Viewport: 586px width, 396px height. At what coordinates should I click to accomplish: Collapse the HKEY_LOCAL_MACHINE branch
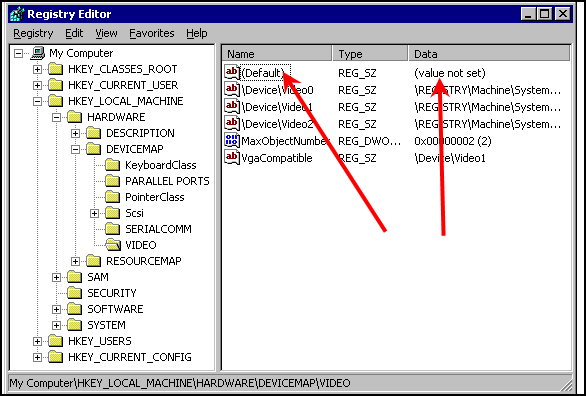tap(37, 101)
